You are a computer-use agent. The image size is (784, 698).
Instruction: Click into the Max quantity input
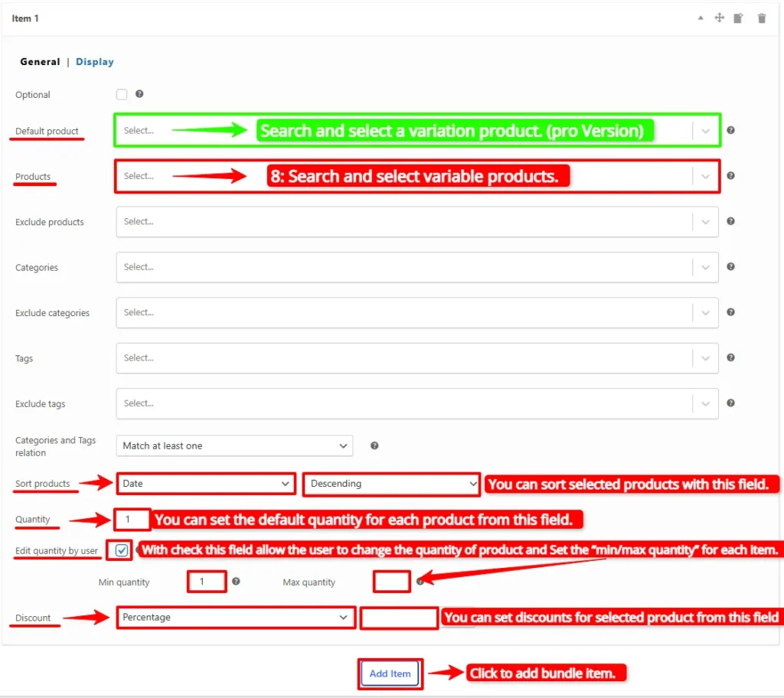click(x=392, y=582)
